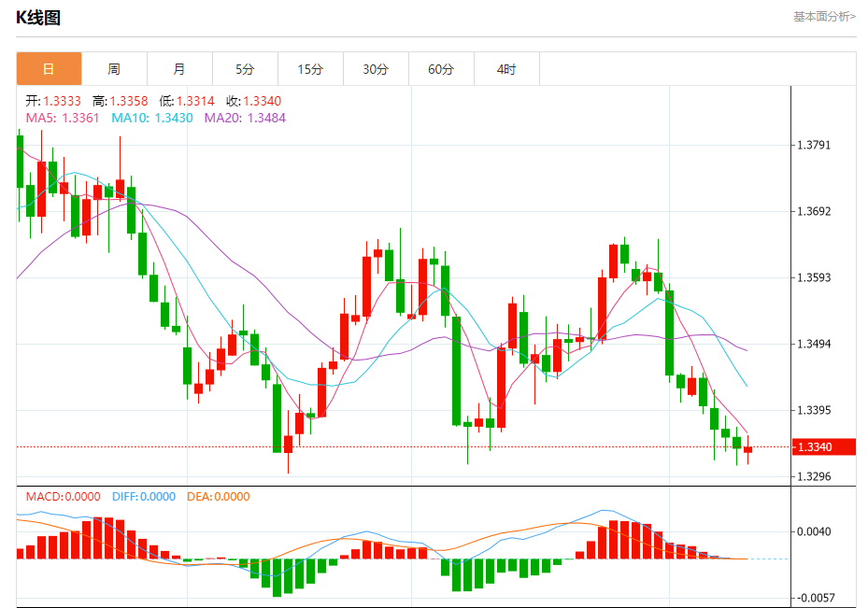868x608 pixels.
Task: Click the K线图 heading
Action: 37,18
